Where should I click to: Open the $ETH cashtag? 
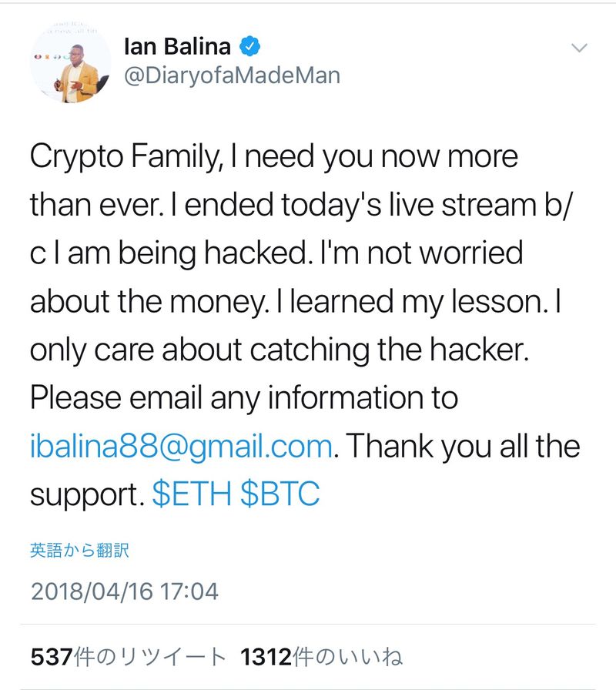[x=192, y=494]
